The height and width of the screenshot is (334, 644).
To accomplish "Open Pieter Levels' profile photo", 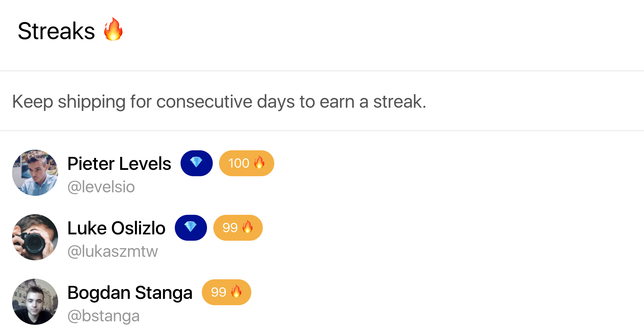I will 35,173.
